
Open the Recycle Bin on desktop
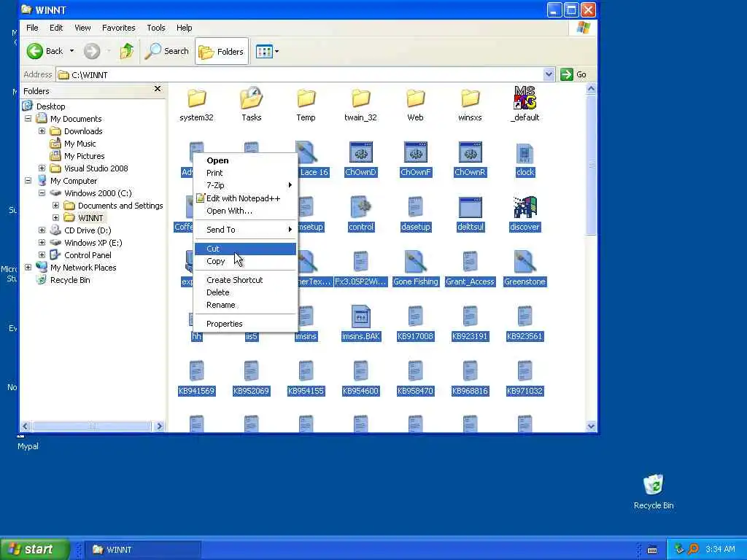(x=653, y=485)
